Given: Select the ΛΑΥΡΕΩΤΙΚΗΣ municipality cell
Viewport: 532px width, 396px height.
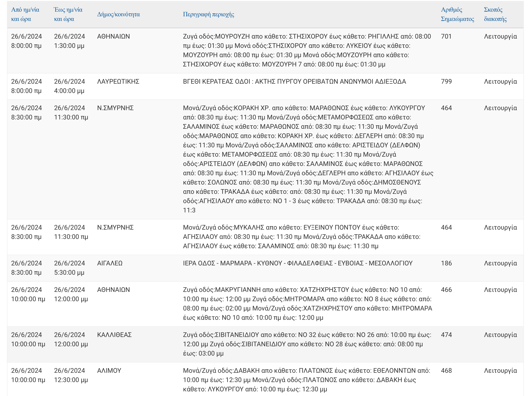Looking at the screenshot, I should pos(118,82).
